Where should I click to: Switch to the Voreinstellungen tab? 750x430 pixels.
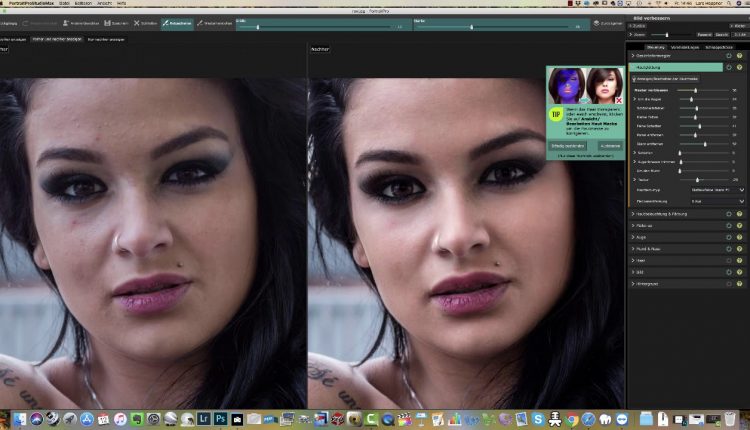684,47
